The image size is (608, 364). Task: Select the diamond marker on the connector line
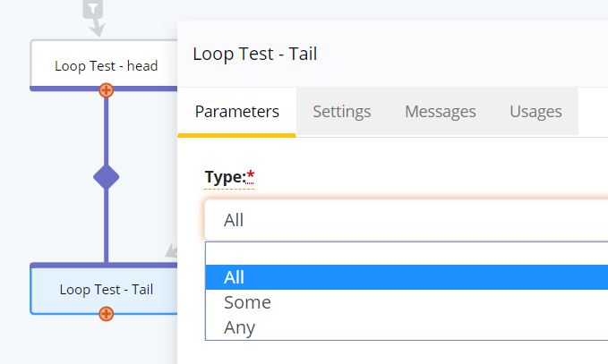106,177
